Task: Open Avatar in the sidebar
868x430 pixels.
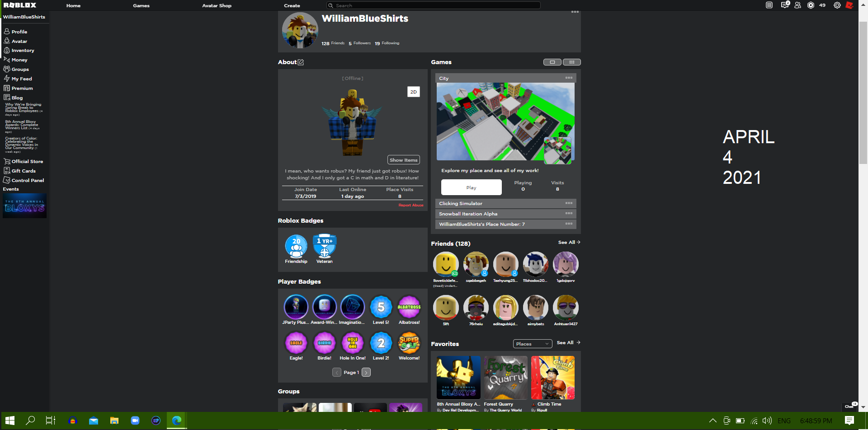Action: coord(15,41)
